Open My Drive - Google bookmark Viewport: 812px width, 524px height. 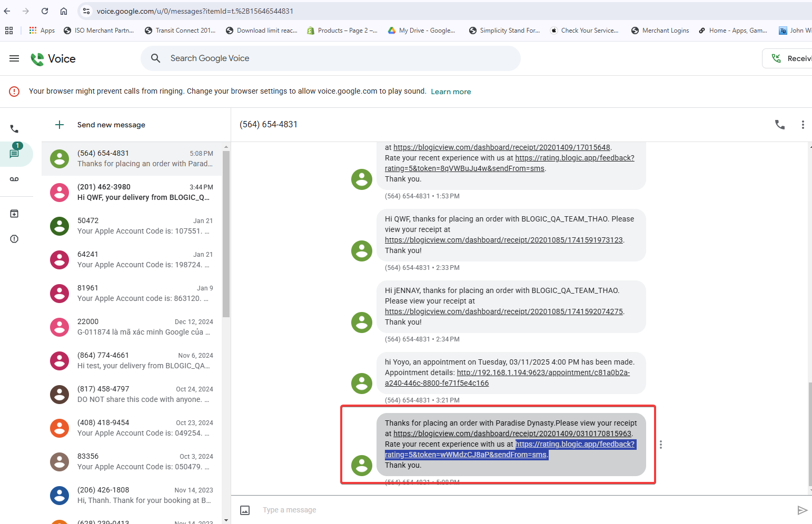coord(421,31)
